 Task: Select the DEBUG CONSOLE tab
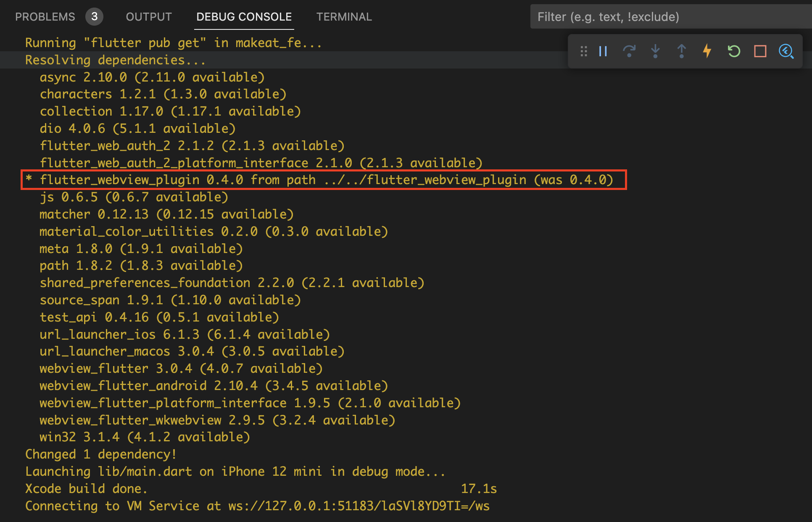tap(244, 17)
